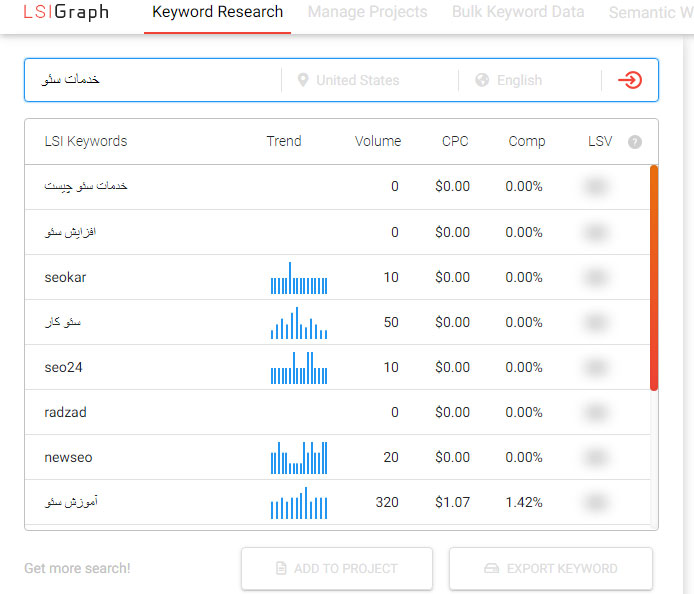
Task: Click the trend chart for seo24
Action: (x=298, y=368)
